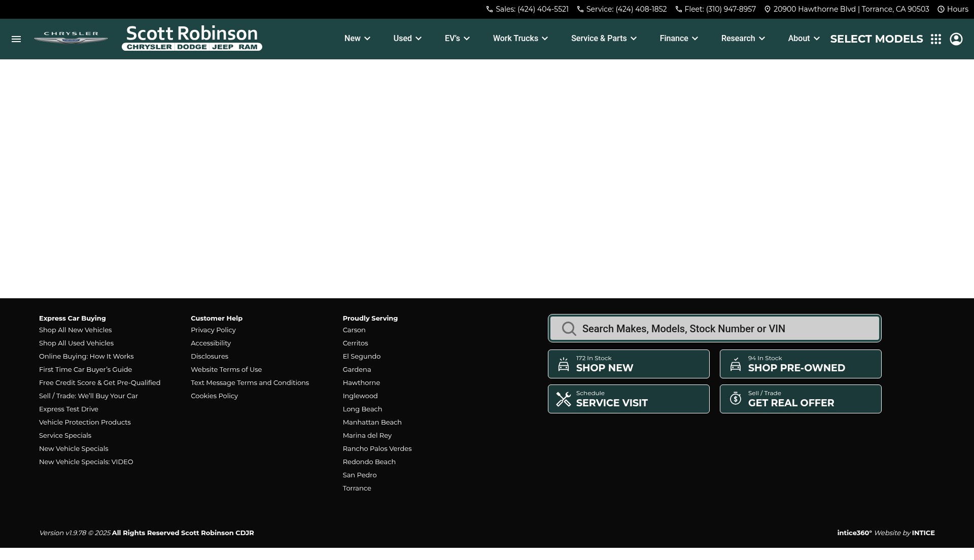The width and height of the screenshot is (974, 560).
Task: Open the Hours link
Action: pos(957,9)
